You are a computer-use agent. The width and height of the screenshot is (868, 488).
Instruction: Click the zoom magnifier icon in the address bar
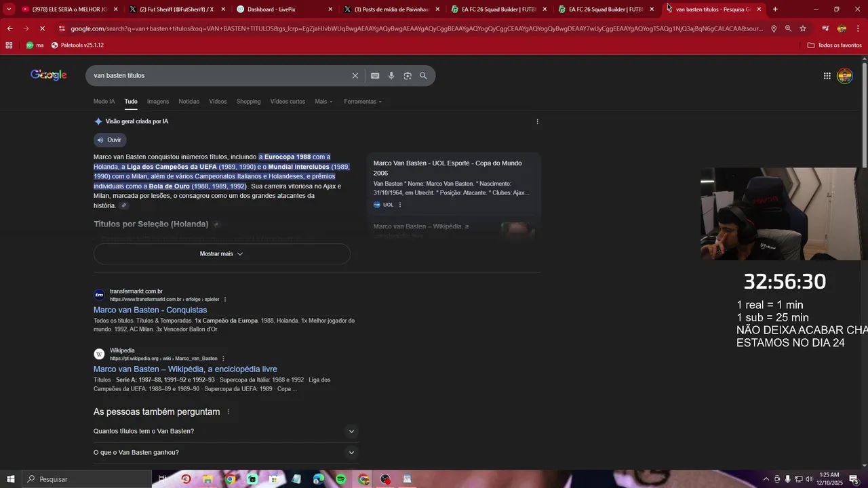788,28
